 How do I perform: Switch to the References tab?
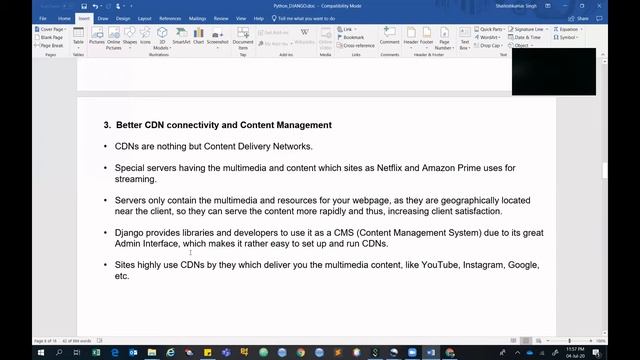click(x=170, y=18)
